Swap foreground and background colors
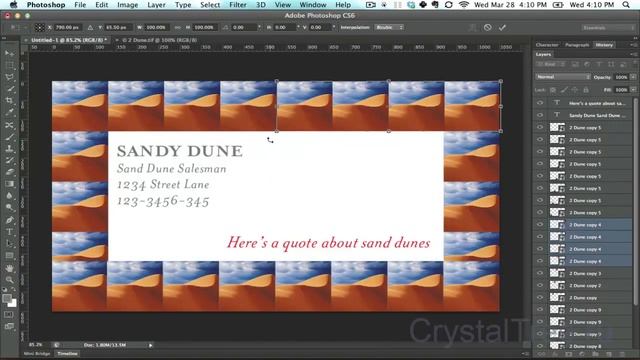The height and width of the screenshot is (360, 640). [x=13, y=289]
